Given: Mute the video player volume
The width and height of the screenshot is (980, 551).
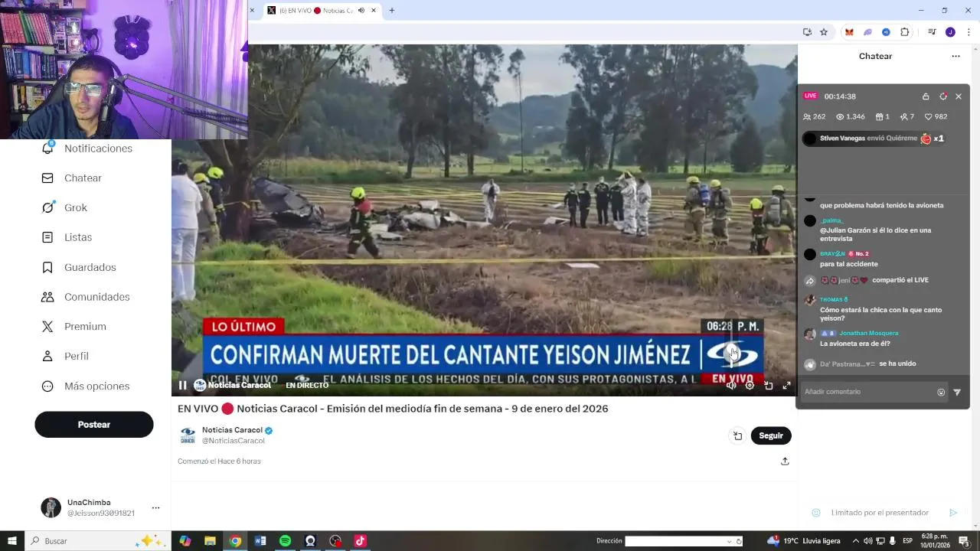Looking at the screenshot, I should click(731, 386).
